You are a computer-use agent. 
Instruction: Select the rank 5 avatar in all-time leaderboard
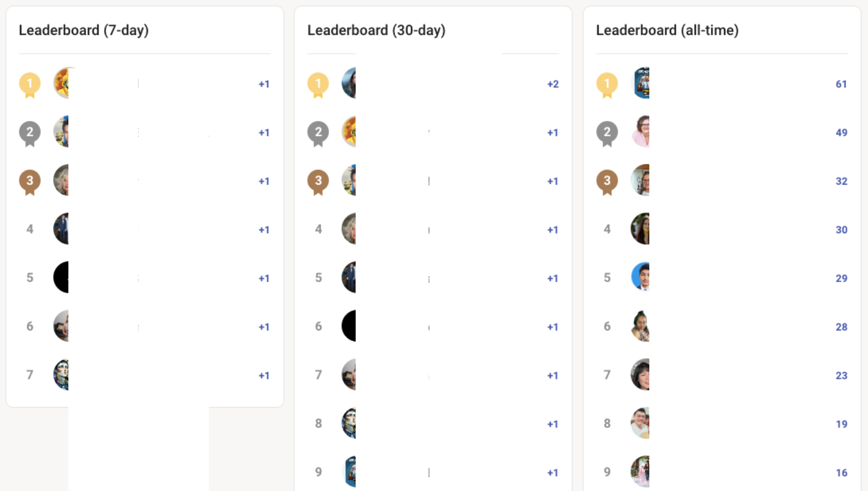coord(641,277)
